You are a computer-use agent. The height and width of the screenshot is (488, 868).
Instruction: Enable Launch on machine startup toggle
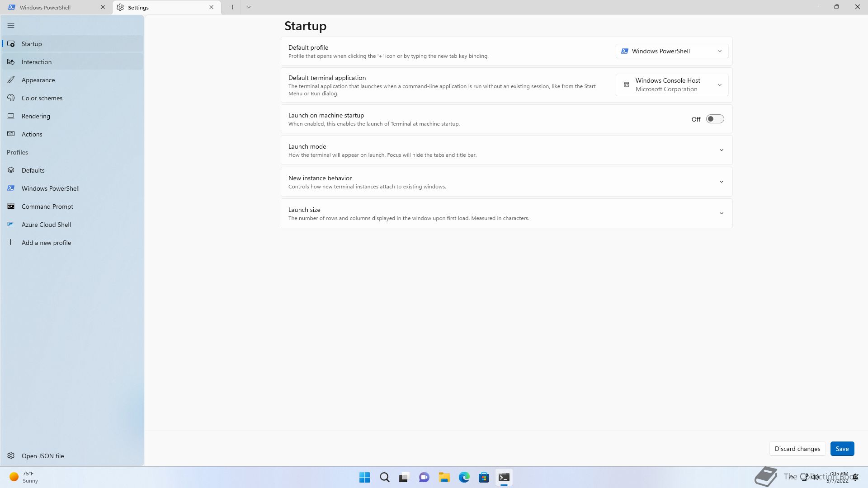click(715, 119)
